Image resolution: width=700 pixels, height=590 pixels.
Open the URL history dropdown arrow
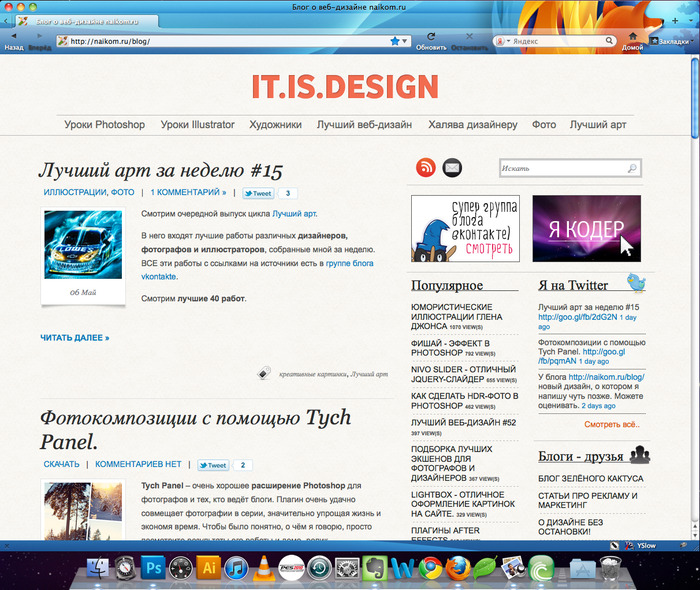(404, 41)
